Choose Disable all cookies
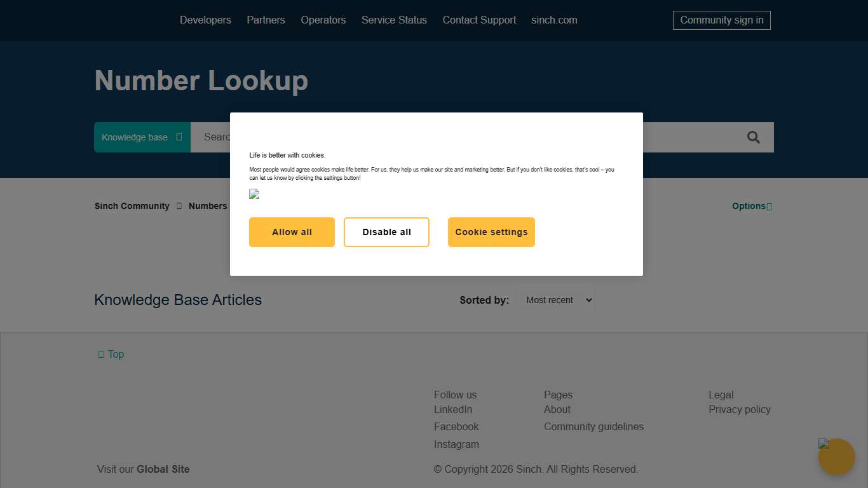Screen dimensions: 868x488 [386, 232]
